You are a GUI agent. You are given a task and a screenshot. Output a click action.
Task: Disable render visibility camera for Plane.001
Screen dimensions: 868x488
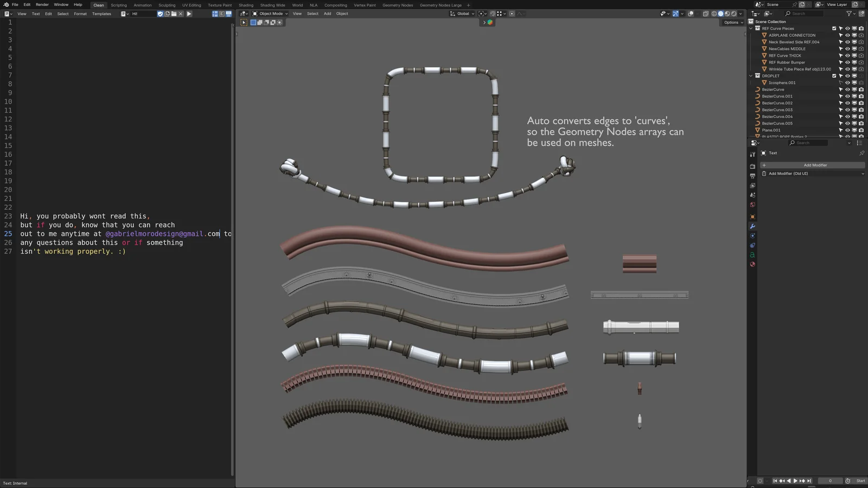tap(860, 130)
